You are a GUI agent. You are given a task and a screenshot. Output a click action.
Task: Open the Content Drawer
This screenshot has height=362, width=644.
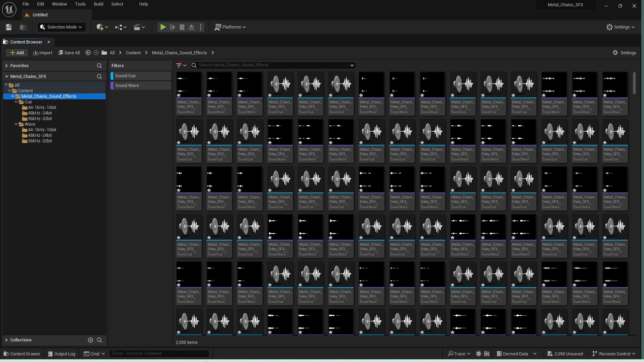[x=22, y=354]
